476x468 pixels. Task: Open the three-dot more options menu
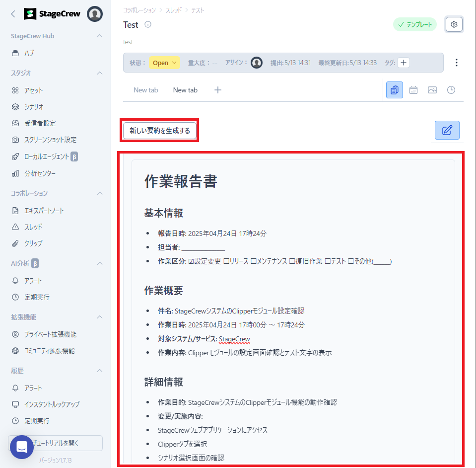tap(457, 63)
